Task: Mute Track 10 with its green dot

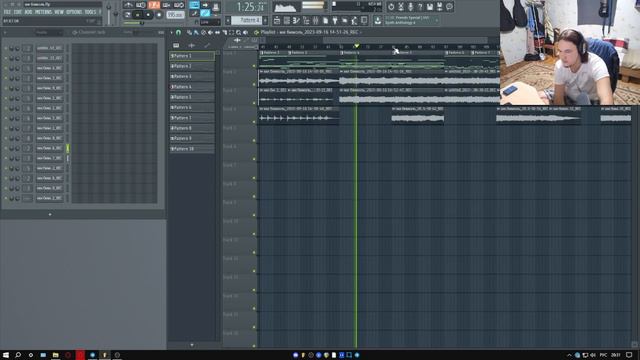Action: pos(254,234)
